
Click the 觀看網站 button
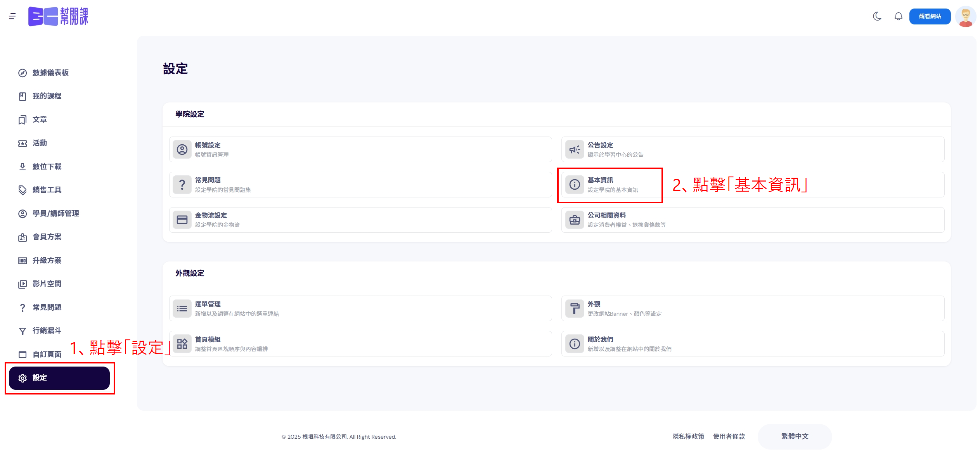pyautogui.click(x=930, y=16)
